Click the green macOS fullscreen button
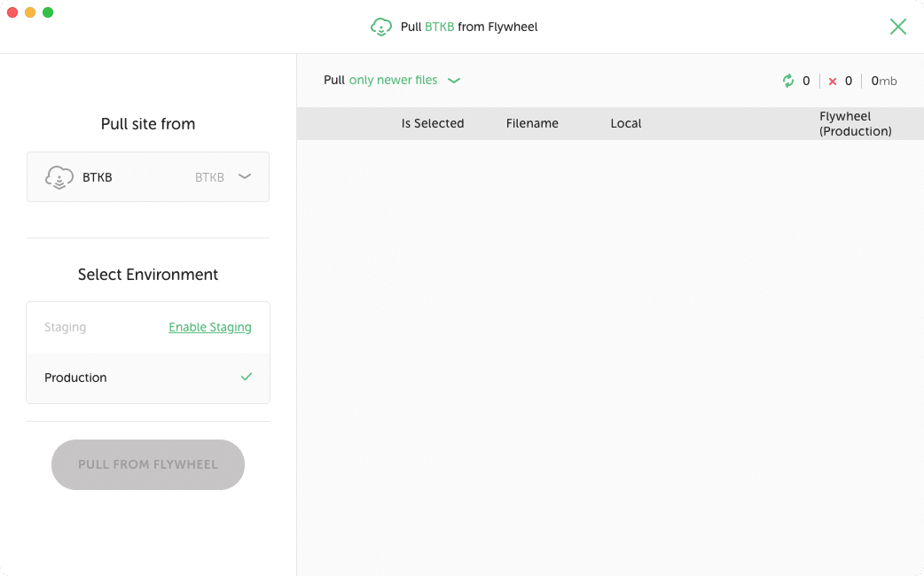Image resolution: width=924 pixels, height=576 pixels. (x=48, y=12)
